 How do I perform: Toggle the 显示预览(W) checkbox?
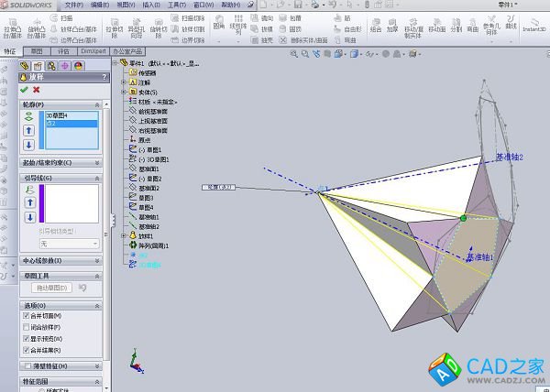point(25,339)
